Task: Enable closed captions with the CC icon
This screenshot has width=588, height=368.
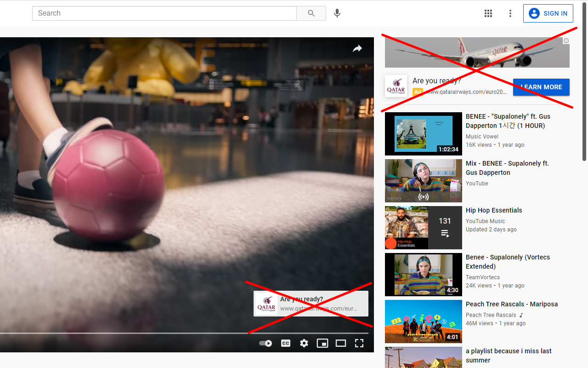Action: [285, 343]
